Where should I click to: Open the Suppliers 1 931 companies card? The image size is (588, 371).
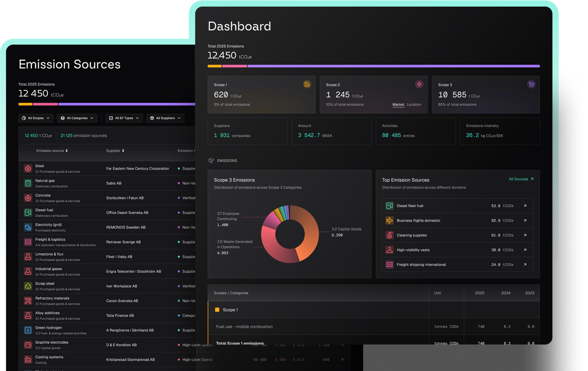point(248,131)
